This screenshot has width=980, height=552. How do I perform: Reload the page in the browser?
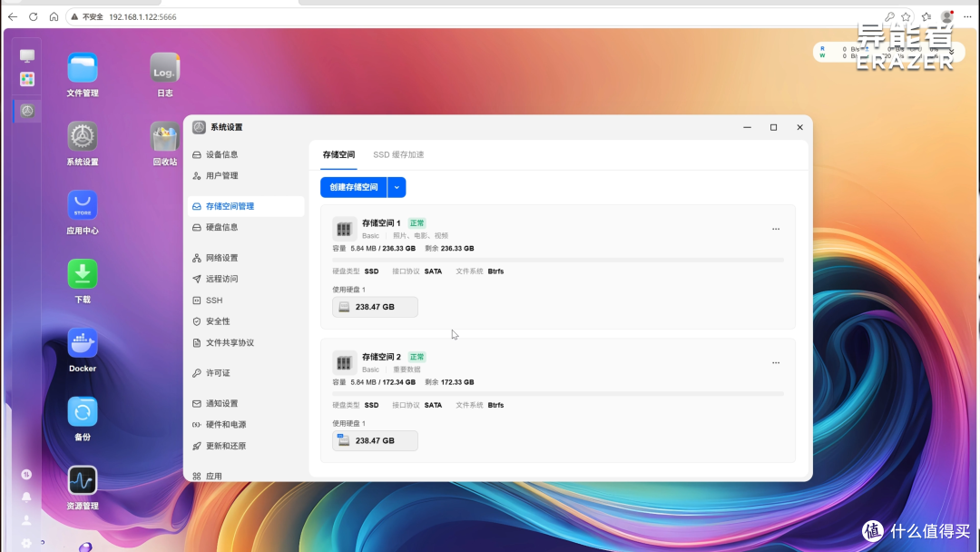coord(34,17)
